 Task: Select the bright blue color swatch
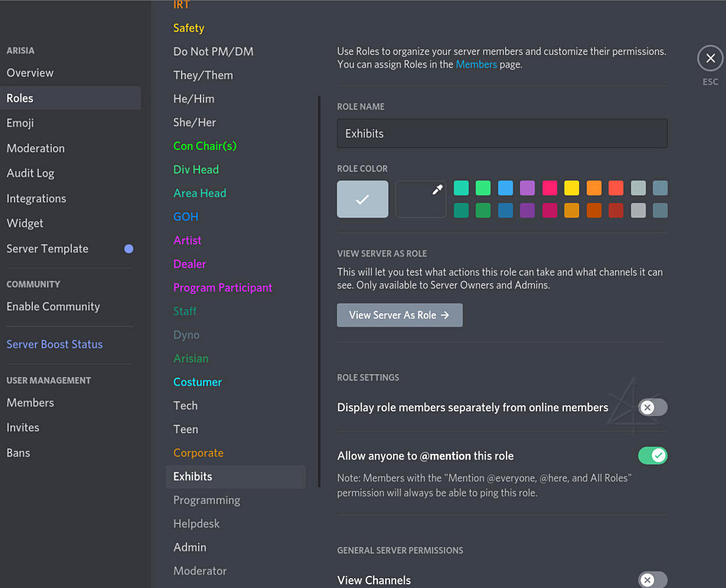click(x=505, y=188)
